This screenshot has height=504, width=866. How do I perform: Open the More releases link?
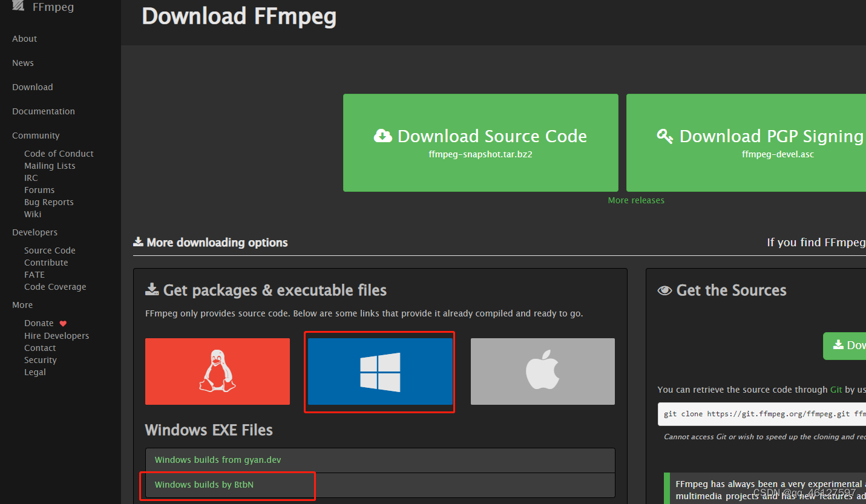[636, 200]
